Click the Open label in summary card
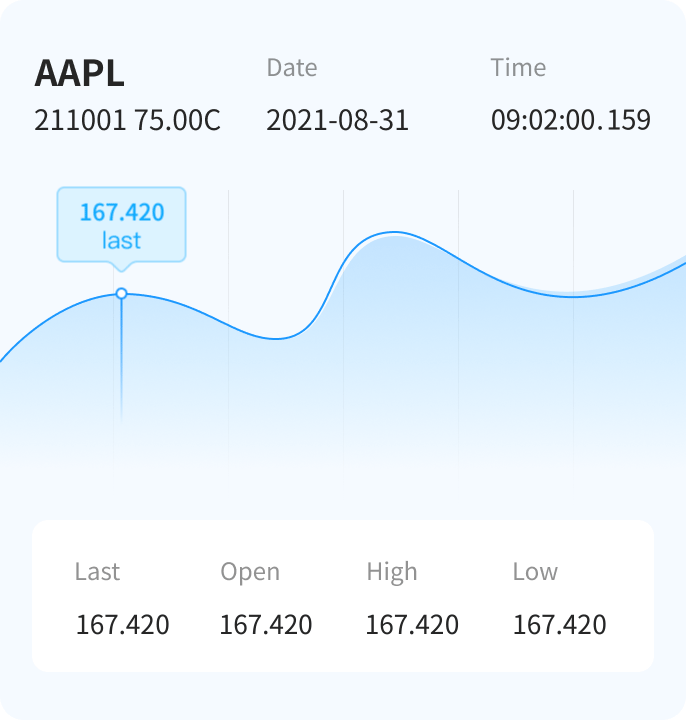Image resolution: width=686 pixels, height=720 pixels. click(x=250, y=572)
